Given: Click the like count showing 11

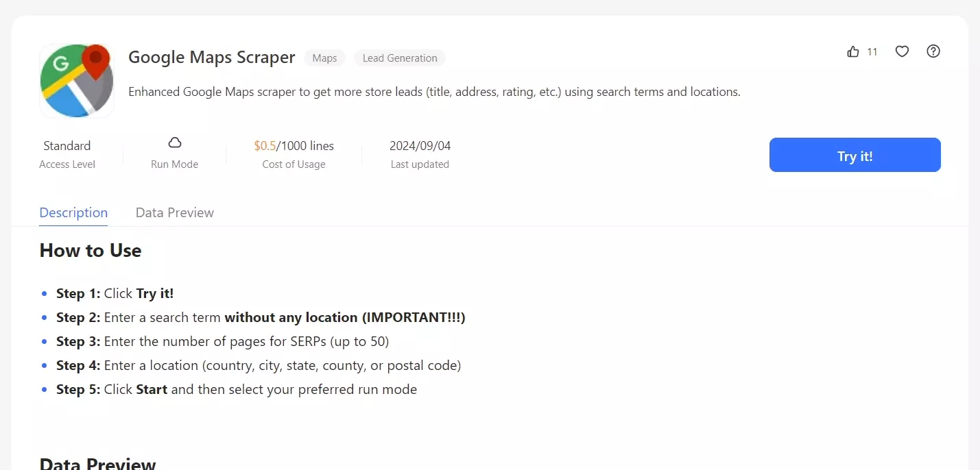Looking at the screenshot, I should 872,51.
